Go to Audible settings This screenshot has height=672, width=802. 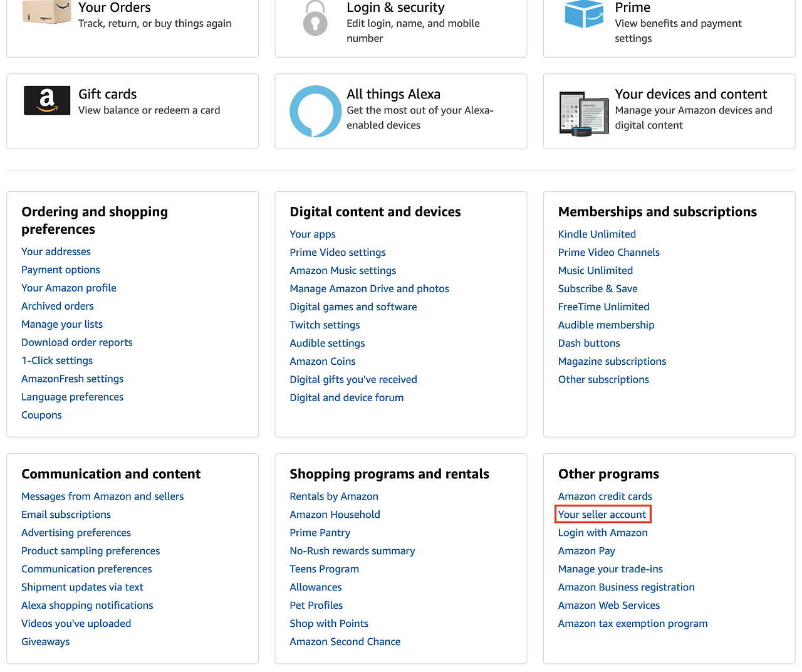pyautogui.click(x=327, y=343)
